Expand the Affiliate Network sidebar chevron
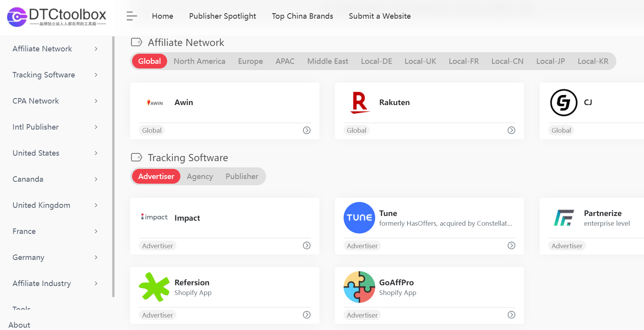Image resolution: width=644 pixels, height=330 pixels. click(x=96, y=49)
